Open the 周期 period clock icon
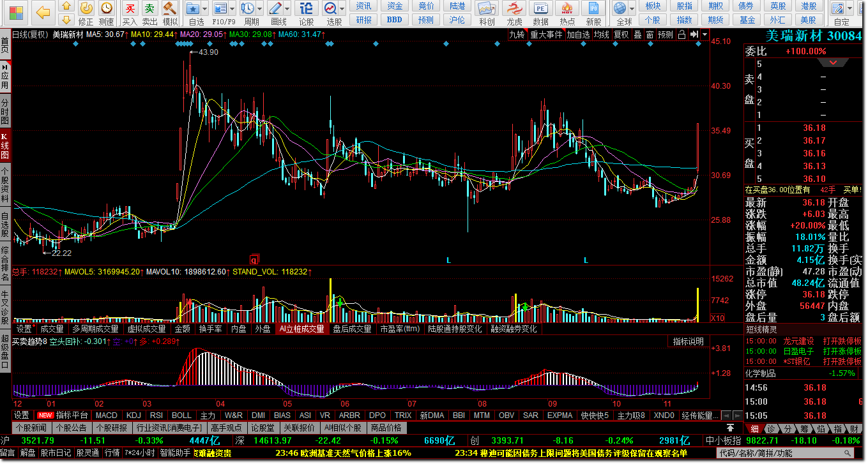This screenshot has height=464, width=868. [248, 8]
